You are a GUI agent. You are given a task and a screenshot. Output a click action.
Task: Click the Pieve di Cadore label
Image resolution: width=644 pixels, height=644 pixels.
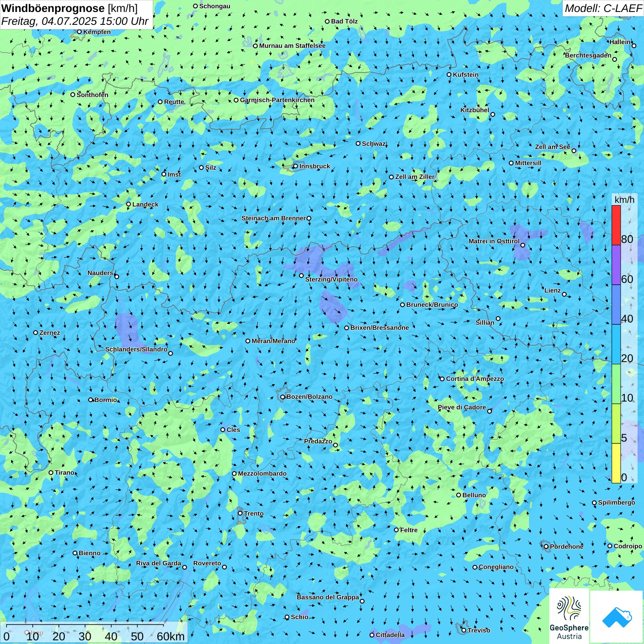(462, 407)
